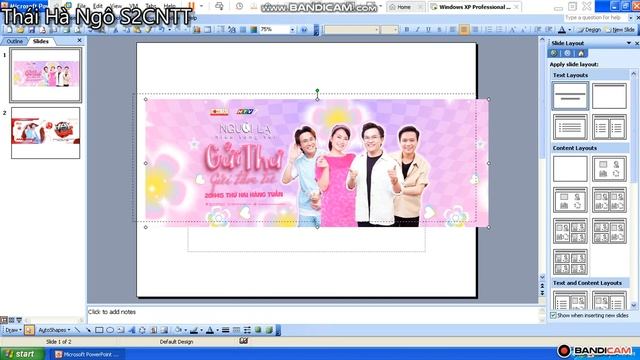The image size is (640, 360).
Task: Click the Bold formatting button
Action: (407, 30)
